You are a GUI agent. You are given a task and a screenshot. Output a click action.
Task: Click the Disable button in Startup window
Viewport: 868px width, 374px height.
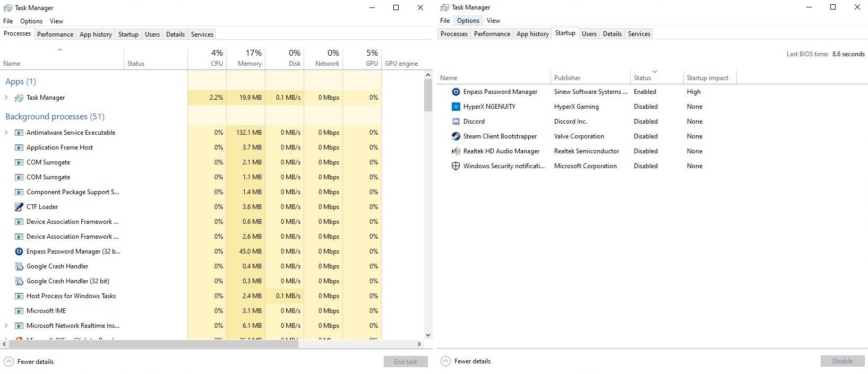(x=843, y=361)
